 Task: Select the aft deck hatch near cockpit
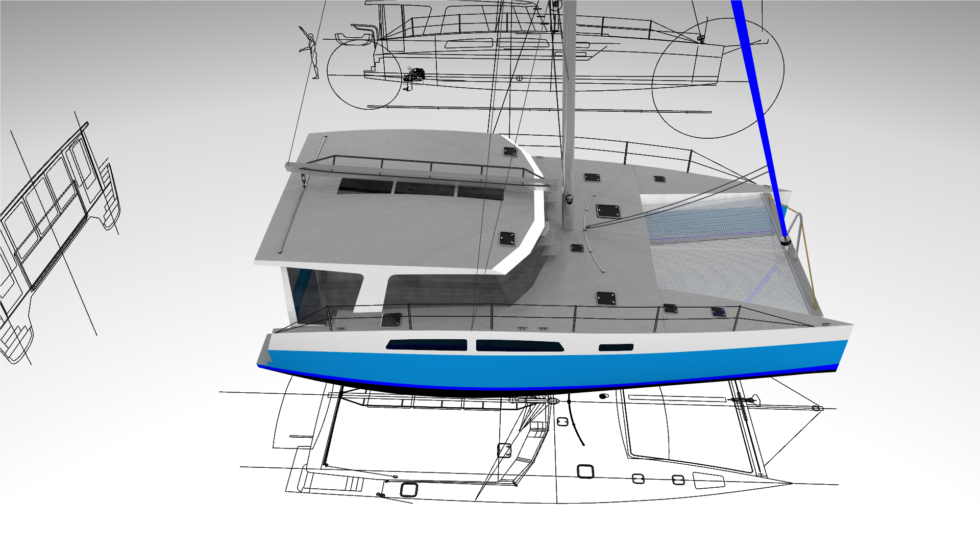(391, 320)
